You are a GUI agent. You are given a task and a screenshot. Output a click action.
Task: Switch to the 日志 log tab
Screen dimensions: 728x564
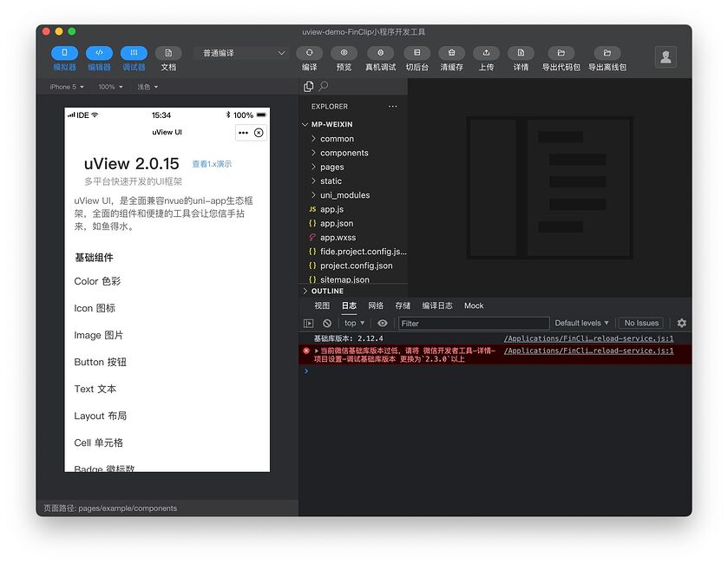(x=349, y=305)
